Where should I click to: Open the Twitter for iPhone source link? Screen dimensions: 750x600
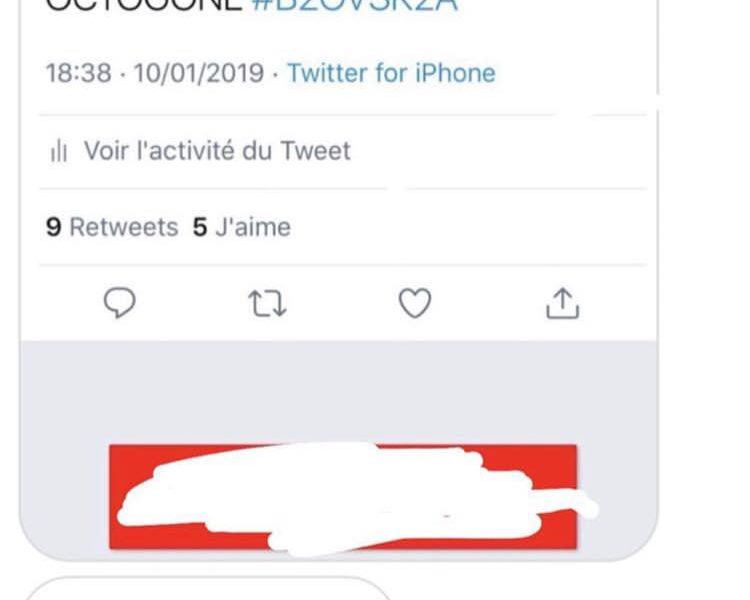[391, 73]
